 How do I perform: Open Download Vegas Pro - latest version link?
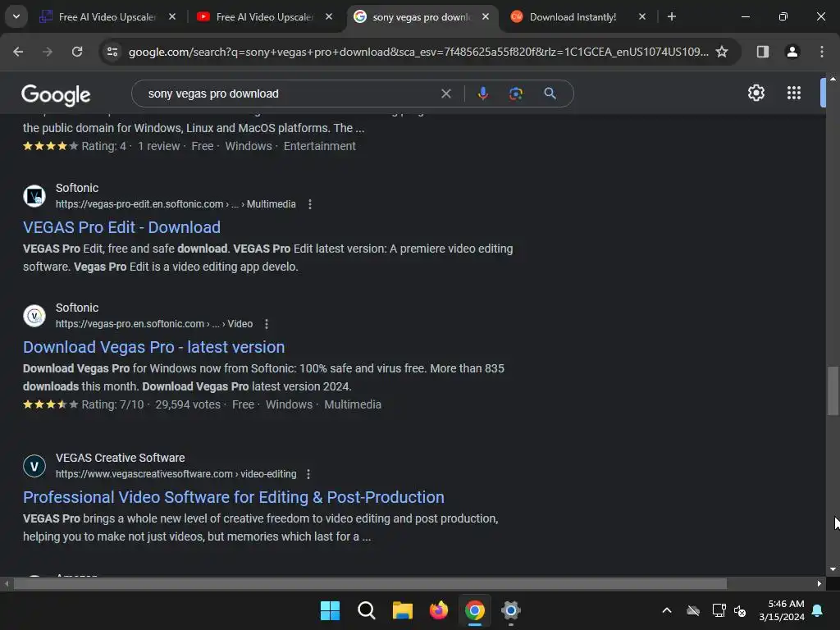pos(153,347)
